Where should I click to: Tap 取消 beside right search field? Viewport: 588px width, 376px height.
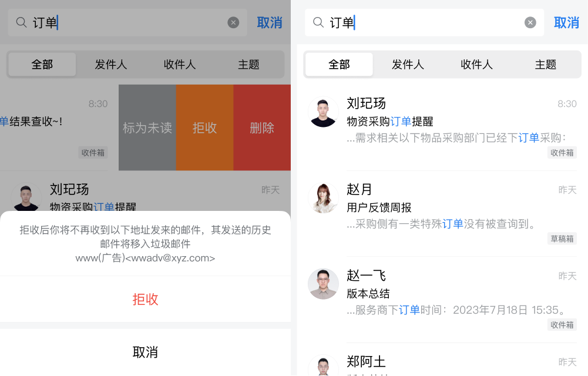567,22
